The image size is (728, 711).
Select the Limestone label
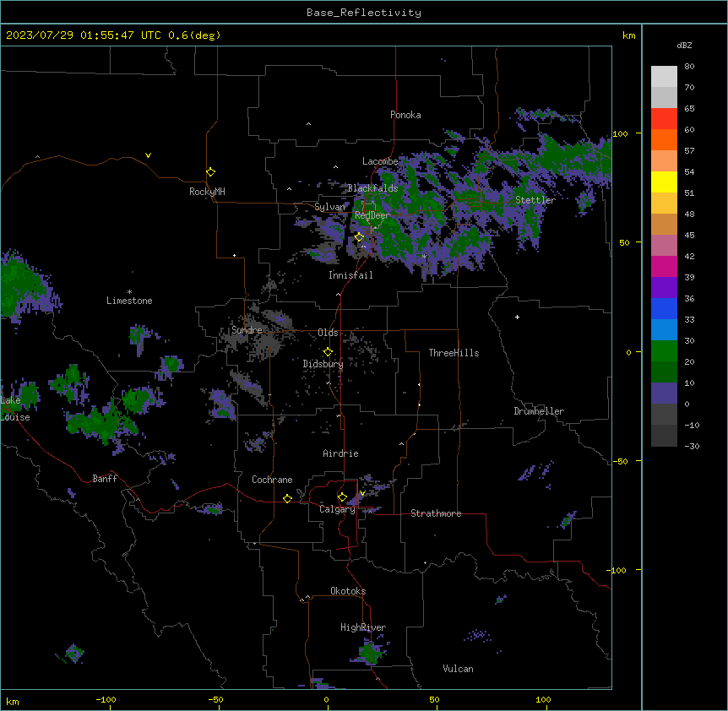click(x=129, y=301)
